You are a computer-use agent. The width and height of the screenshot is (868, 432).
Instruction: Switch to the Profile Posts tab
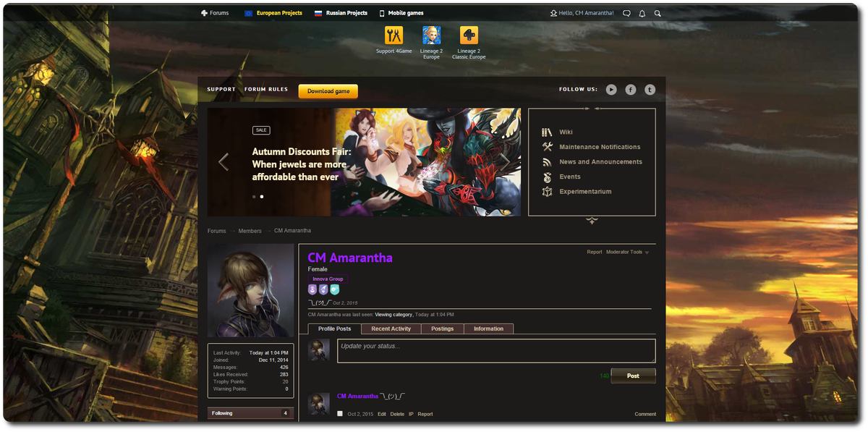tap(335, 329)
